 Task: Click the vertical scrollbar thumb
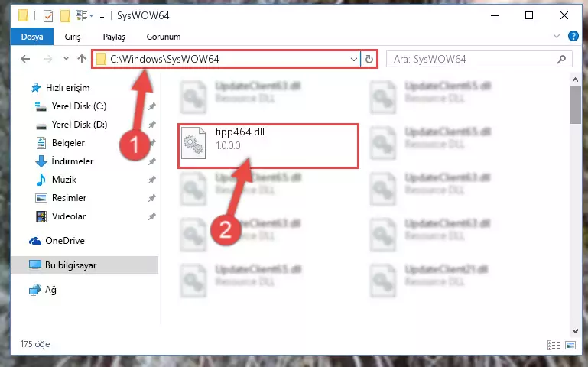575,105
